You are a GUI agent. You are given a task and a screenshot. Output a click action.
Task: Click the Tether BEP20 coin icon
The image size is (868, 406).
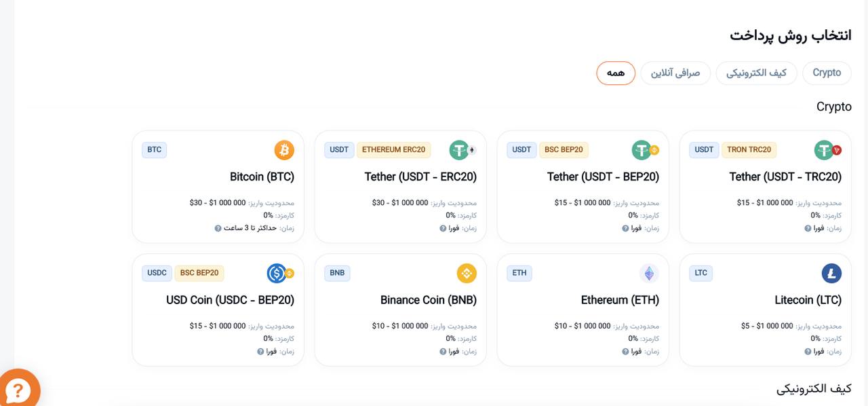[642, 150]
